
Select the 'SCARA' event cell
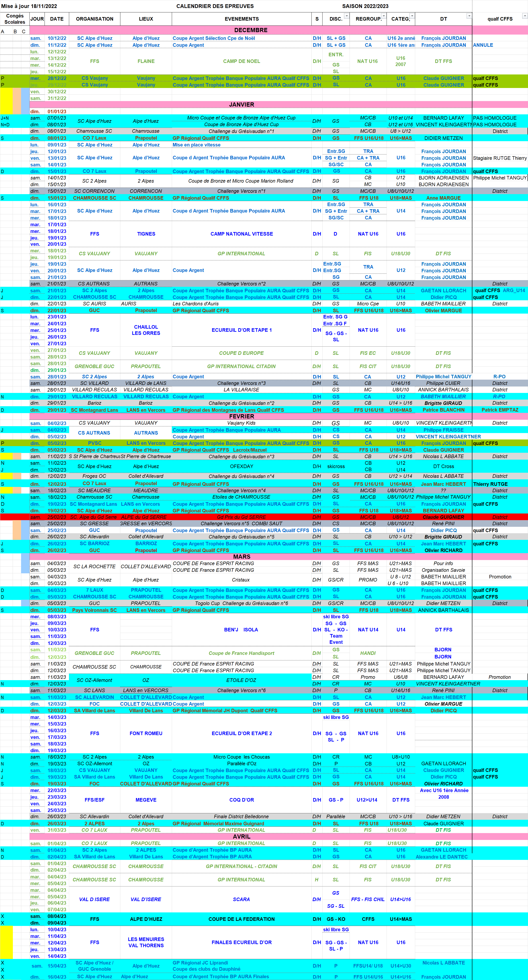tap(242, 900)
